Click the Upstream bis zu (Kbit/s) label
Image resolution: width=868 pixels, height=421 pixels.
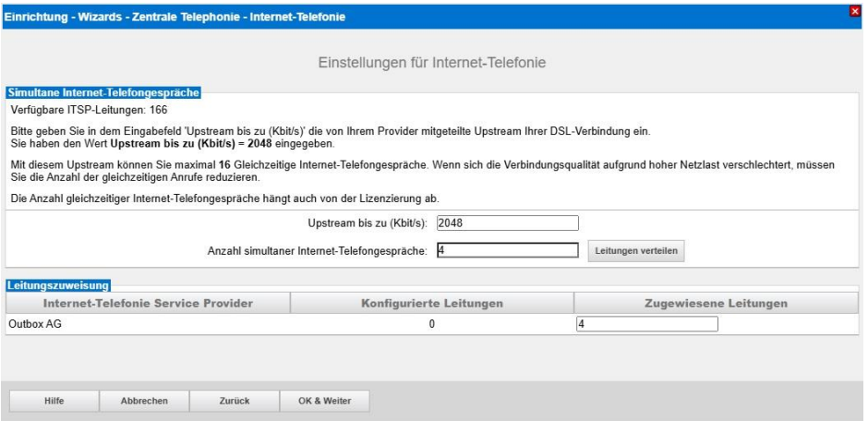[x=368, y=223]
